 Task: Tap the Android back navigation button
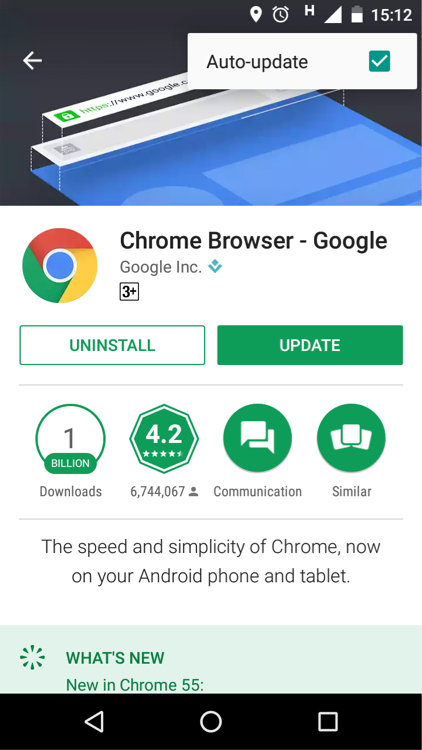94,721
